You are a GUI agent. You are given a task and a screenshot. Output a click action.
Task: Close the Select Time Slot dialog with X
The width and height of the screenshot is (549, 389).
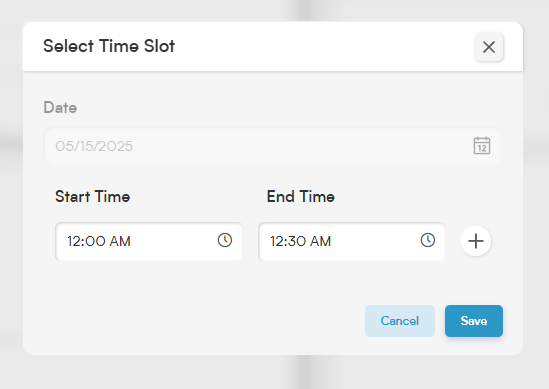point(489,47)
